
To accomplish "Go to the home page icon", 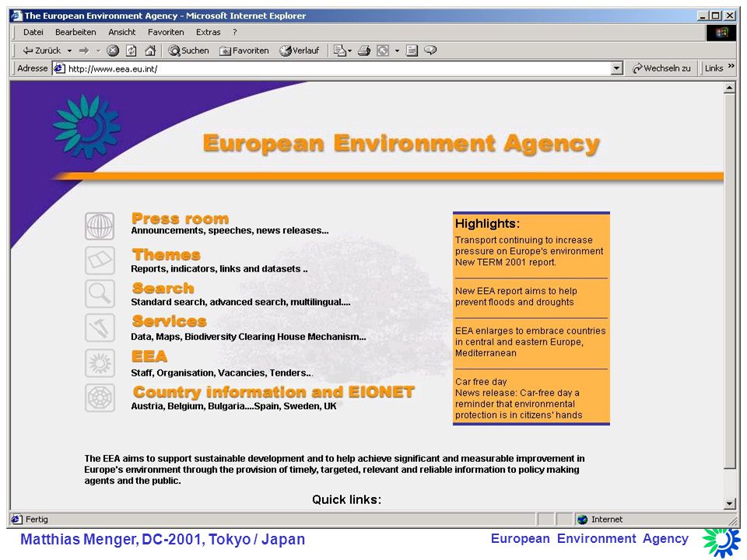I will (150, 51).
